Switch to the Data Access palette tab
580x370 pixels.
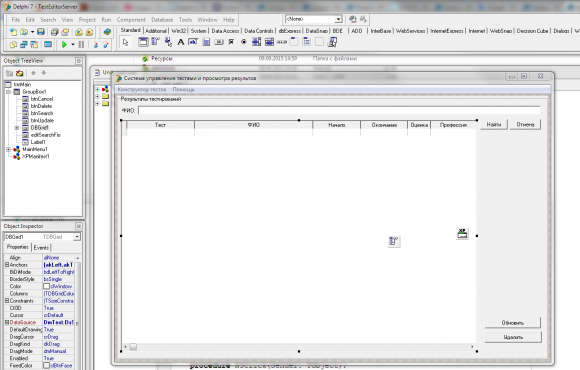[x=225, y=31]
